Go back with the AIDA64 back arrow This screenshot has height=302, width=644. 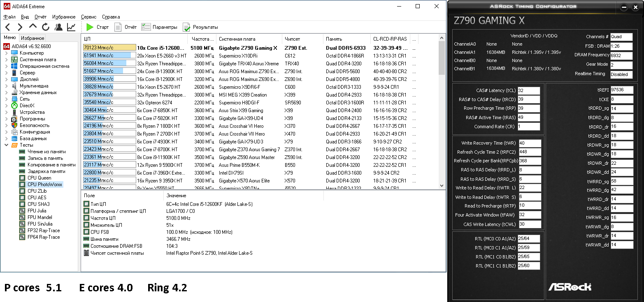click(x=7, y=27)
